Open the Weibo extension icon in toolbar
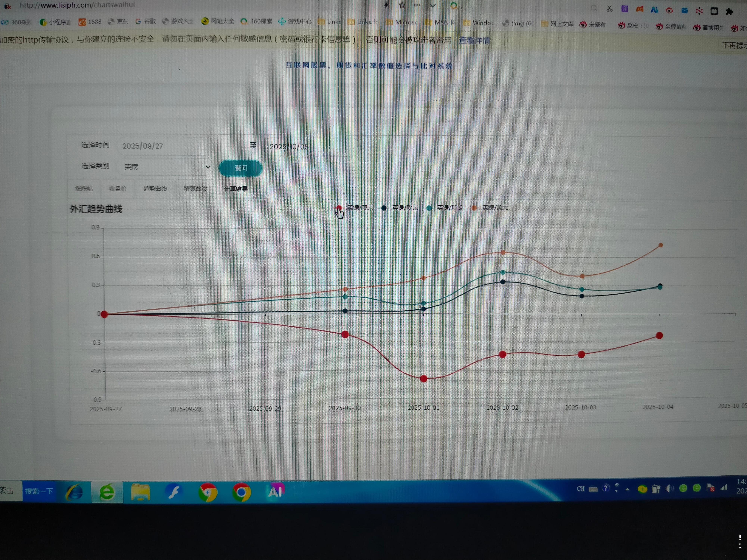Screen dimensions: 747x560 click(669, 10)
